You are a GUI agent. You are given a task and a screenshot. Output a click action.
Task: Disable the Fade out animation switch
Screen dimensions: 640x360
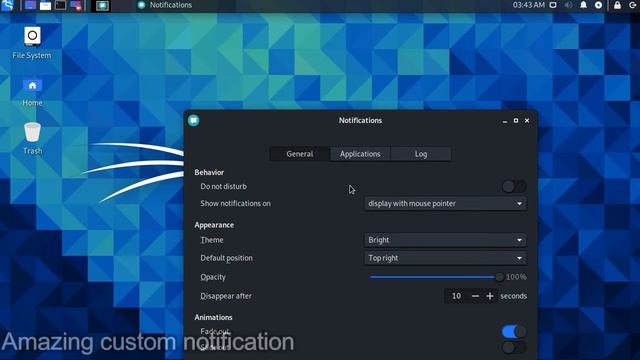[514, 331]
